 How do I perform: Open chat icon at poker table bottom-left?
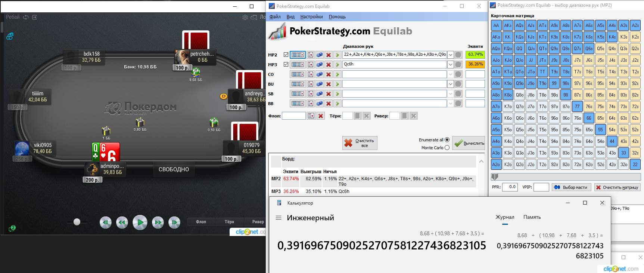[x=12, y=228]
